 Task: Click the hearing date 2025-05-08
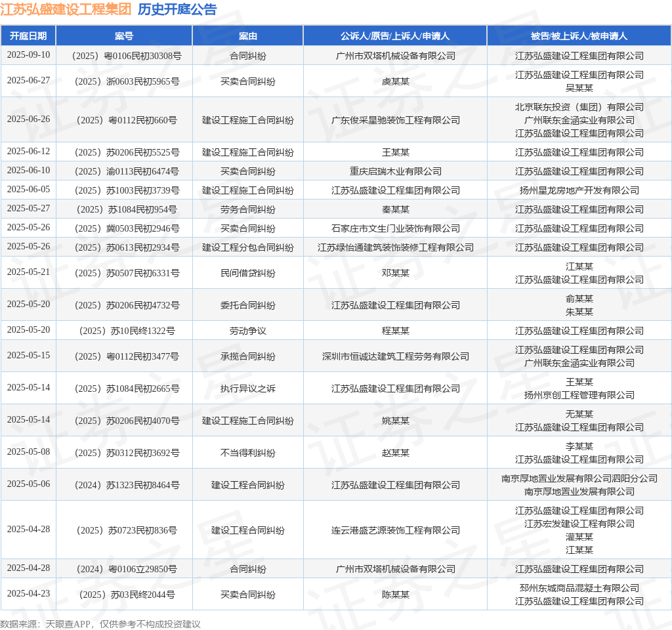[x=28, y=451]
